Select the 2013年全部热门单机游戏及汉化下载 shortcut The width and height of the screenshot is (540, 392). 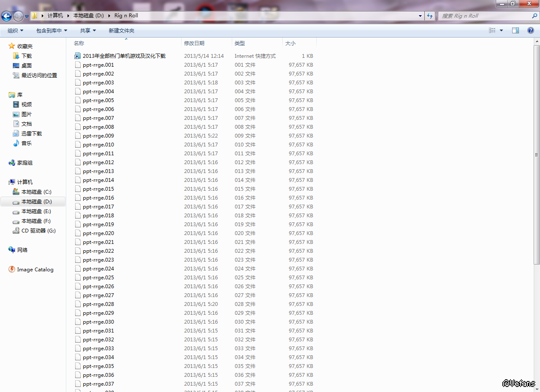(124, 56)
